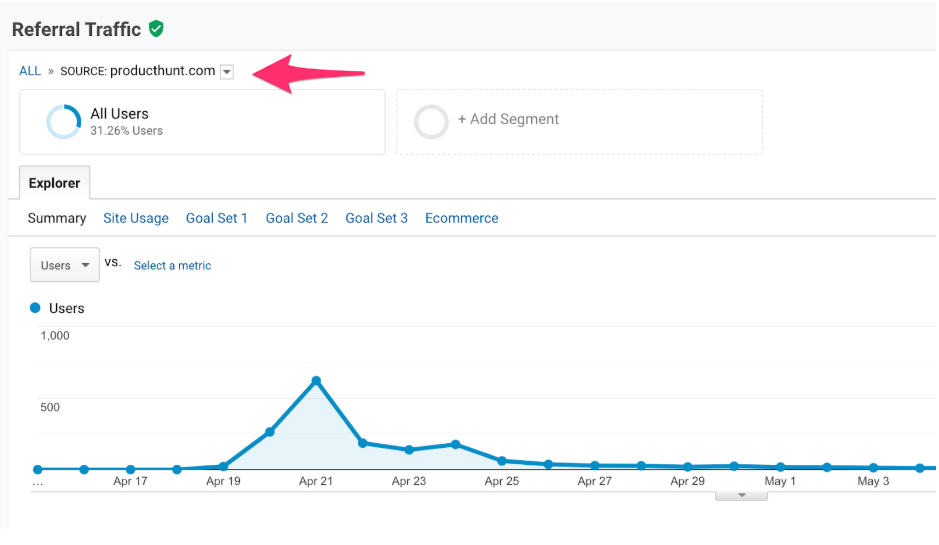Open the Explorer tab

(54, 183)
